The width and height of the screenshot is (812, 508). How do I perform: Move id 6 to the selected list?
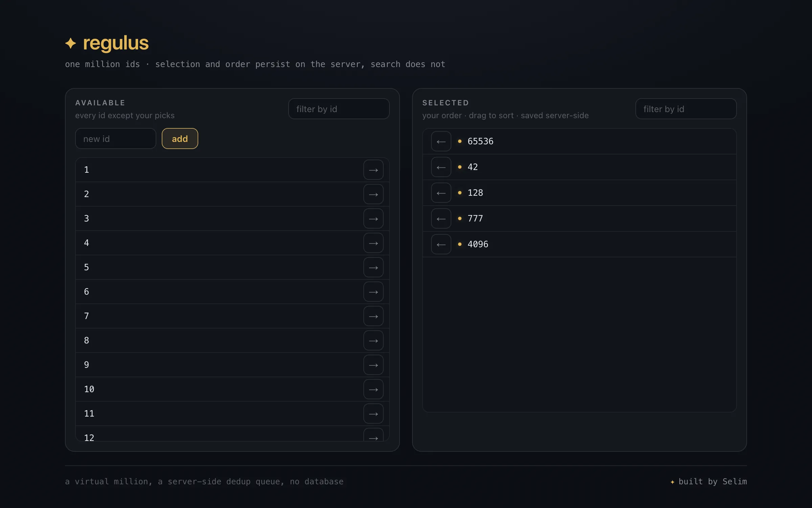(x=373, y=292)
